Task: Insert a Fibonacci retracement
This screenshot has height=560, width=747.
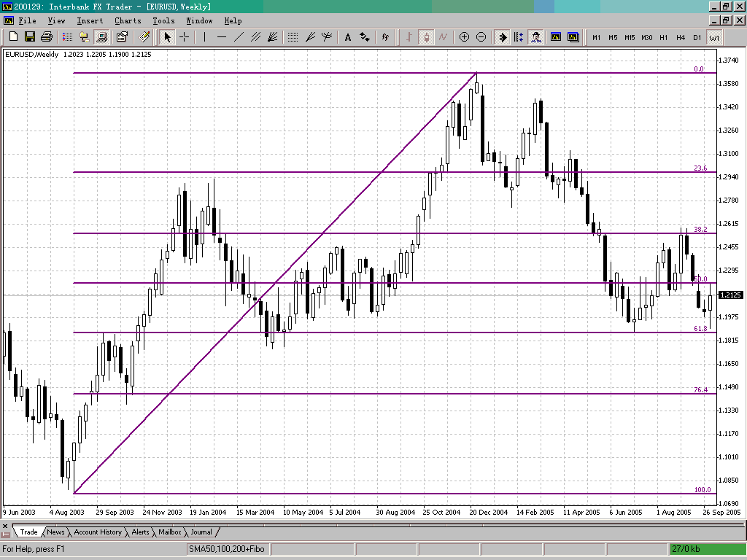Action: 293,37
